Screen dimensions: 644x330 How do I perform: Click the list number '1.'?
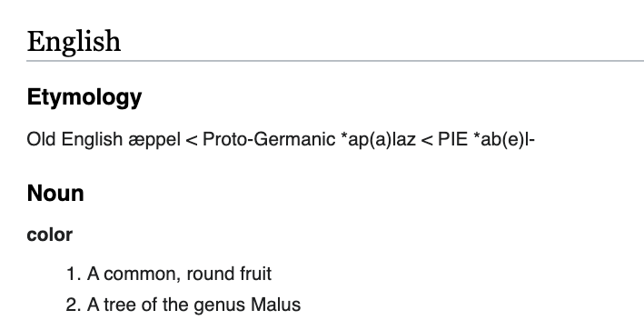pos(74,275)
